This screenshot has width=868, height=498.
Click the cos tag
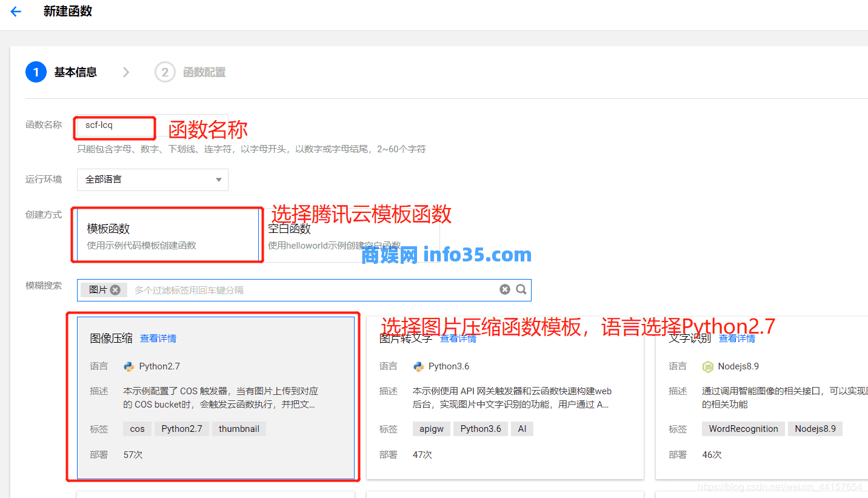[138, 429]
